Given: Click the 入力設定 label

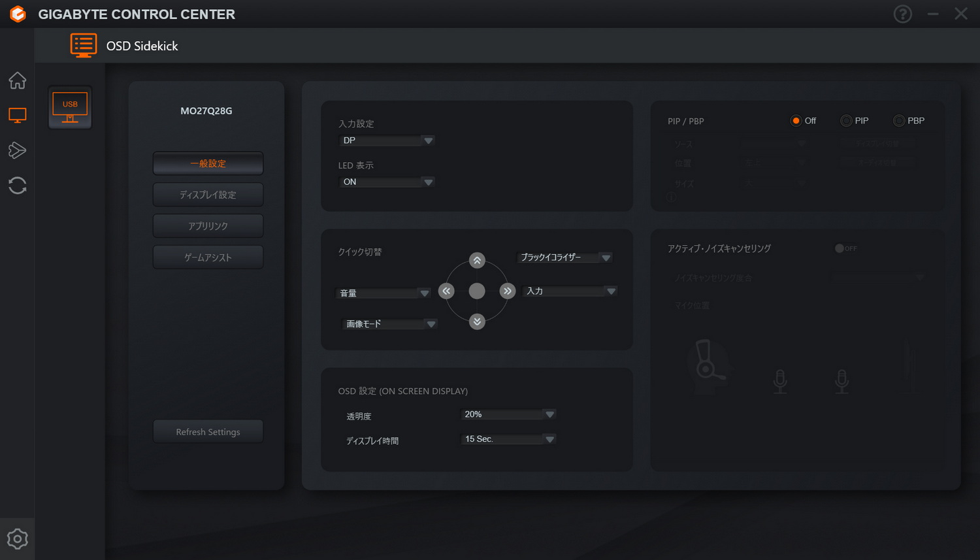Looking at the screenshot, I should [356, 124].
